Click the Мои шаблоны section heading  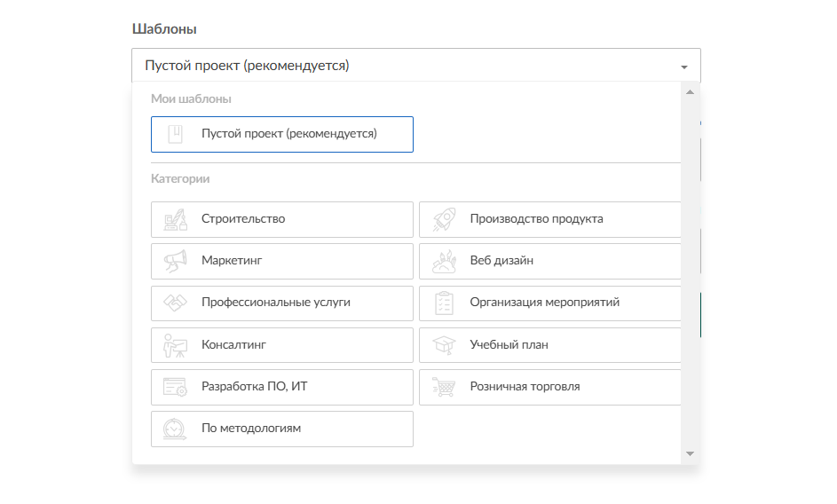click(191, 98)
